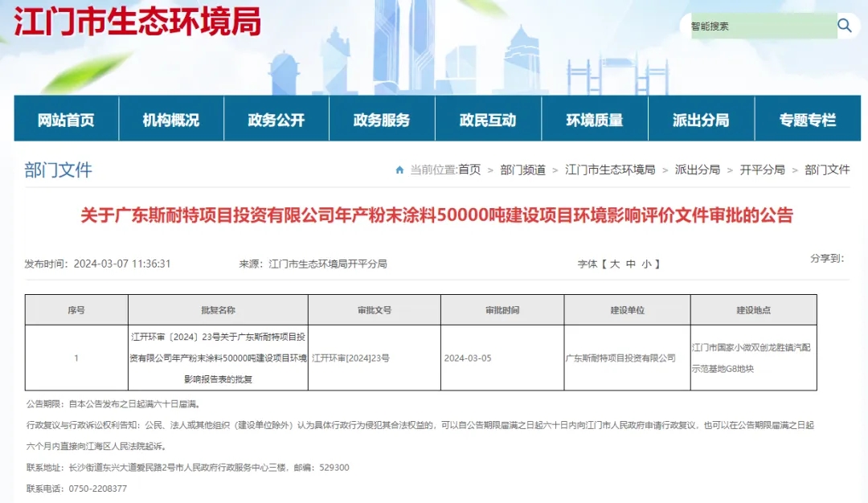Screen dimensions: 868x503
Task: Type in the 智能搜索 search field
Action: point(759,26)
